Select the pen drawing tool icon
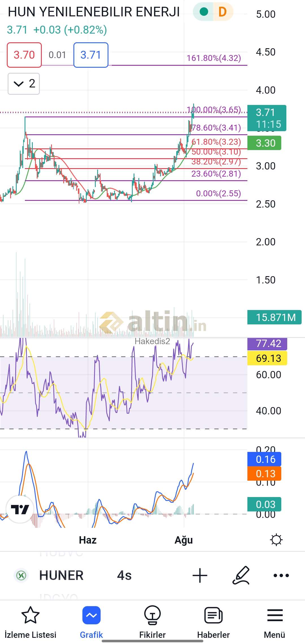Image resolution: width=305 pixels, height=644 pixels. point(241,575)
